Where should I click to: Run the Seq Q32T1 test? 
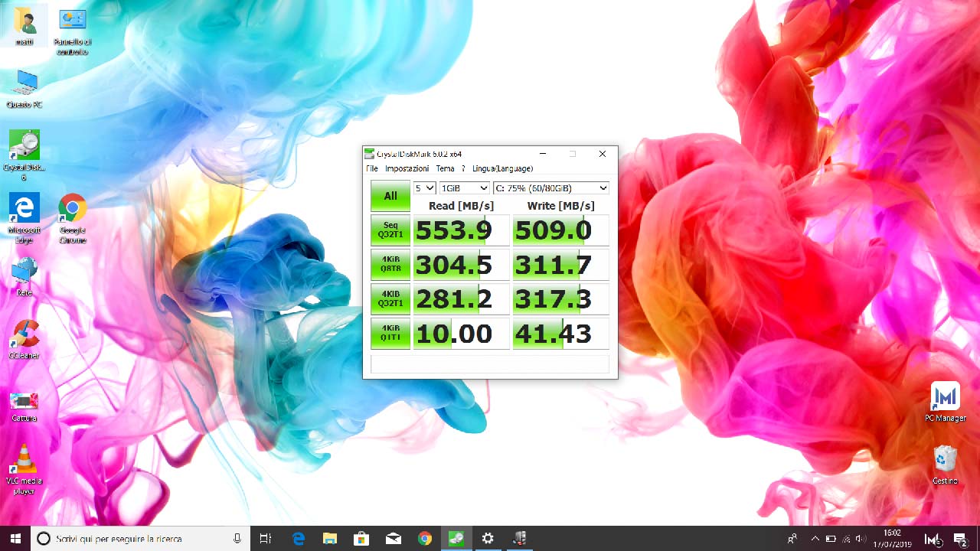point(390,230)
